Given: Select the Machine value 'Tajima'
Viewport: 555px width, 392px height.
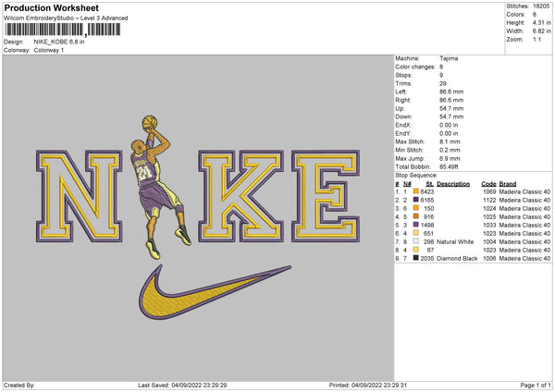Looking at the screenshot, I should (449, 58).
